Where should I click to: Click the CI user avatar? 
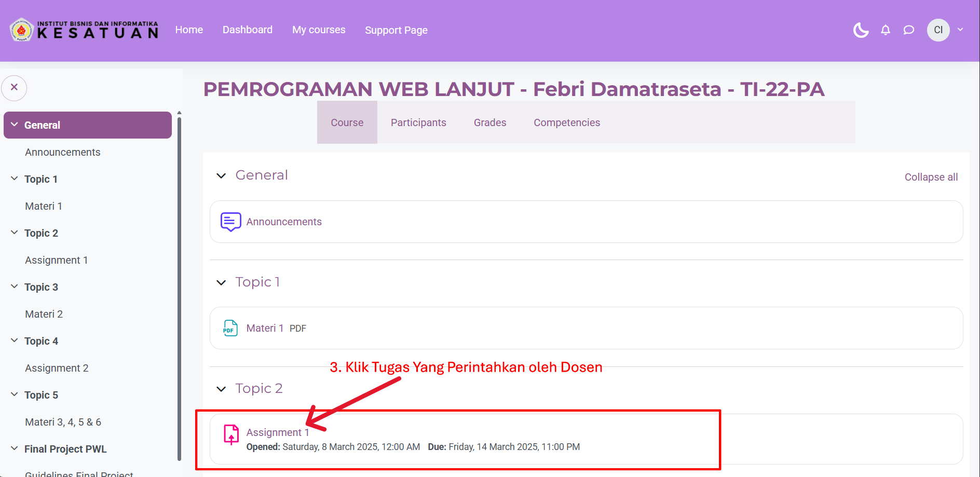click(938, 30)
